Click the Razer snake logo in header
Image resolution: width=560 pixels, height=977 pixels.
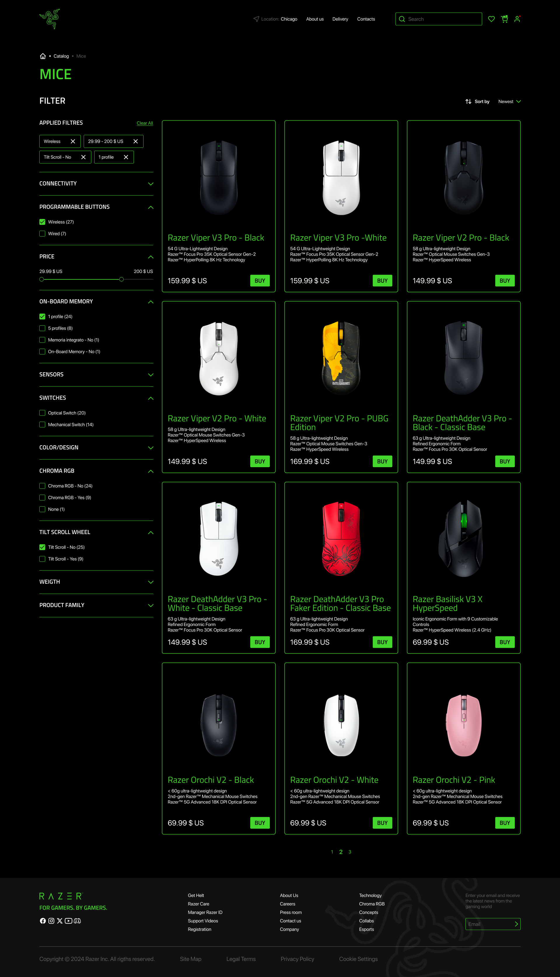(x=50, y=19)
